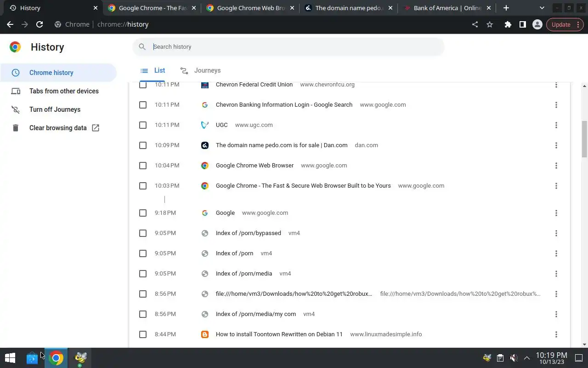The width and height of the screenshot is (588, 368).
Task: Select checkbox for UGC history entry
Action: click(x=143, y=125)
